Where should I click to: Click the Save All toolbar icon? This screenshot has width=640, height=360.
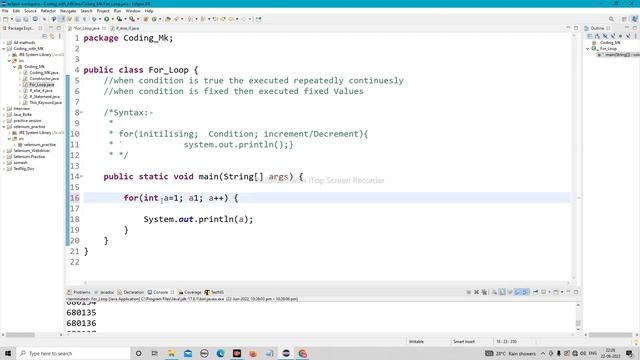(x=26, y=19)
